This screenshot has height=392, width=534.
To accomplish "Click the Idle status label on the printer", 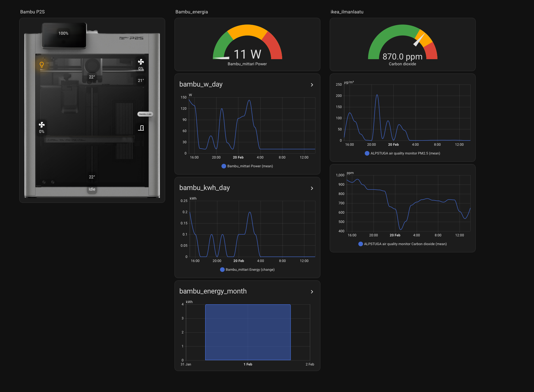I will [92, 189].
